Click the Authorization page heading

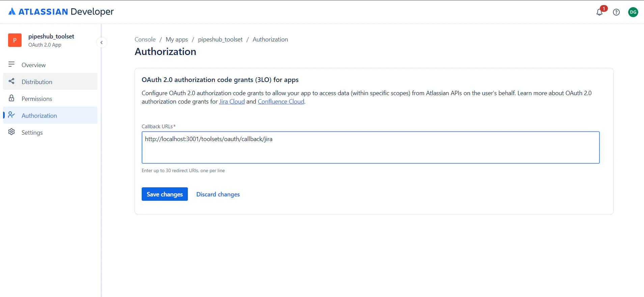click(165, 52)
